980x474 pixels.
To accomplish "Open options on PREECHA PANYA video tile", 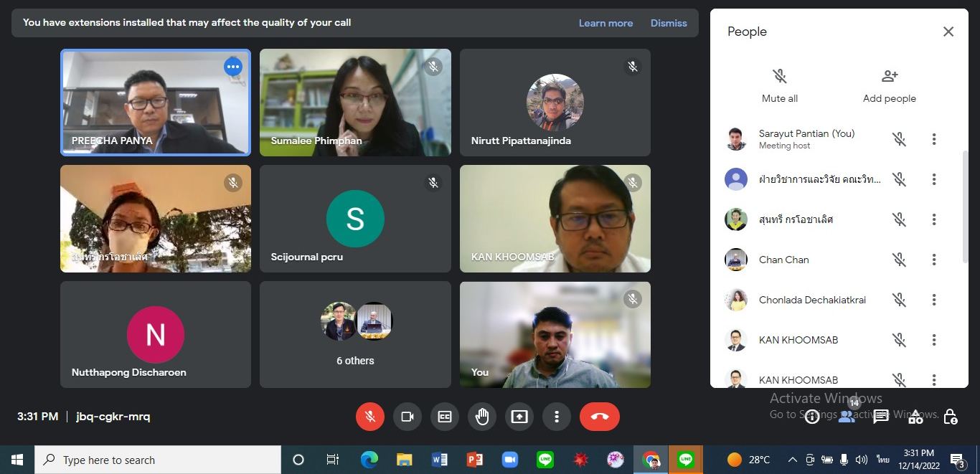I will [232, 67].
